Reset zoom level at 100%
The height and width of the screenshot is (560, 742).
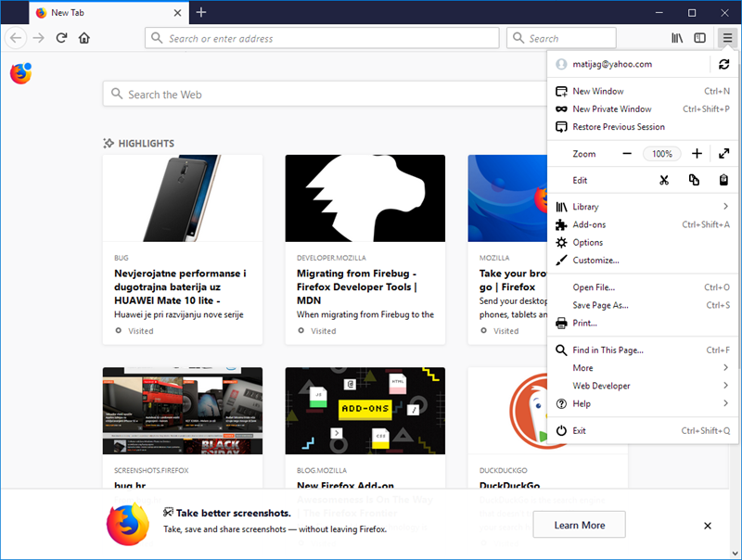(662, 154)
